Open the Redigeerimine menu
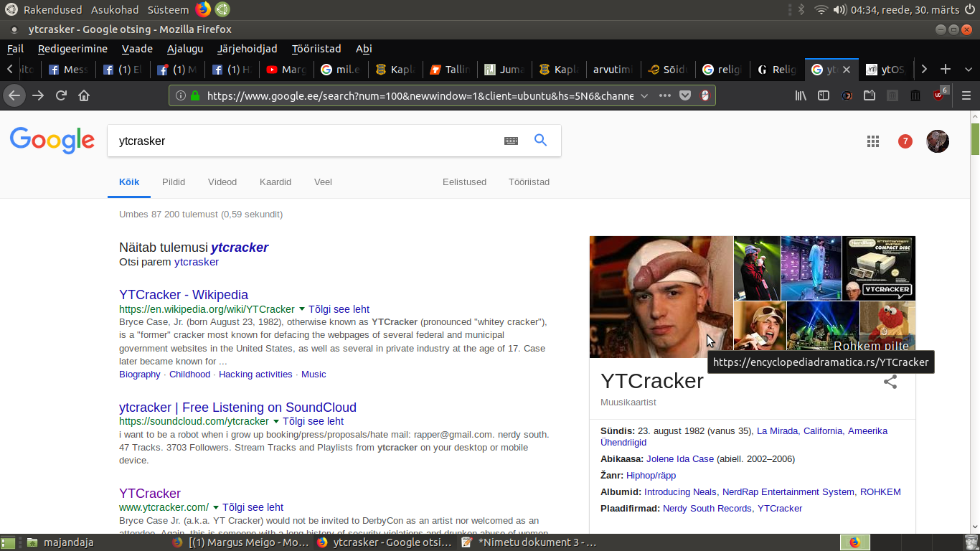 [x=72, y=49]
